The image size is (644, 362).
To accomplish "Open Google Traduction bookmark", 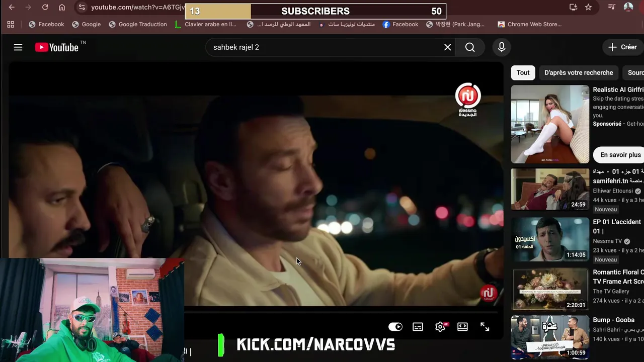I will click(138, 24).
